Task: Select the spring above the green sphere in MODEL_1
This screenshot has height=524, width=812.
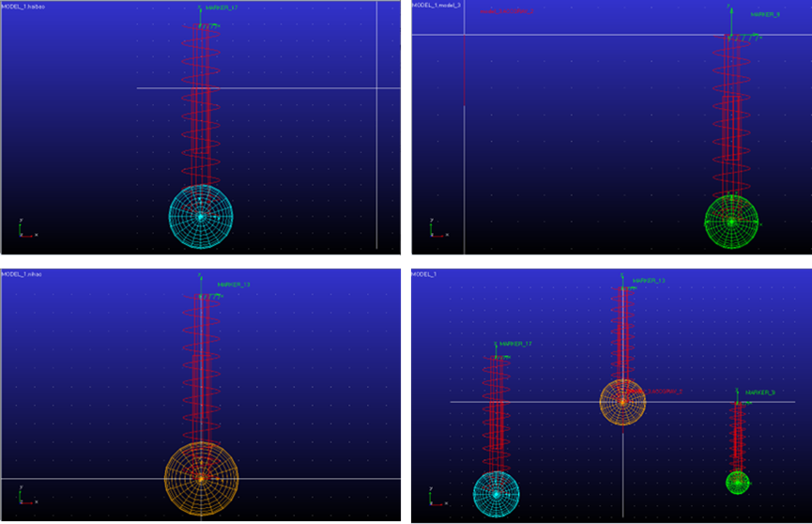Action: tap(738, 438)
